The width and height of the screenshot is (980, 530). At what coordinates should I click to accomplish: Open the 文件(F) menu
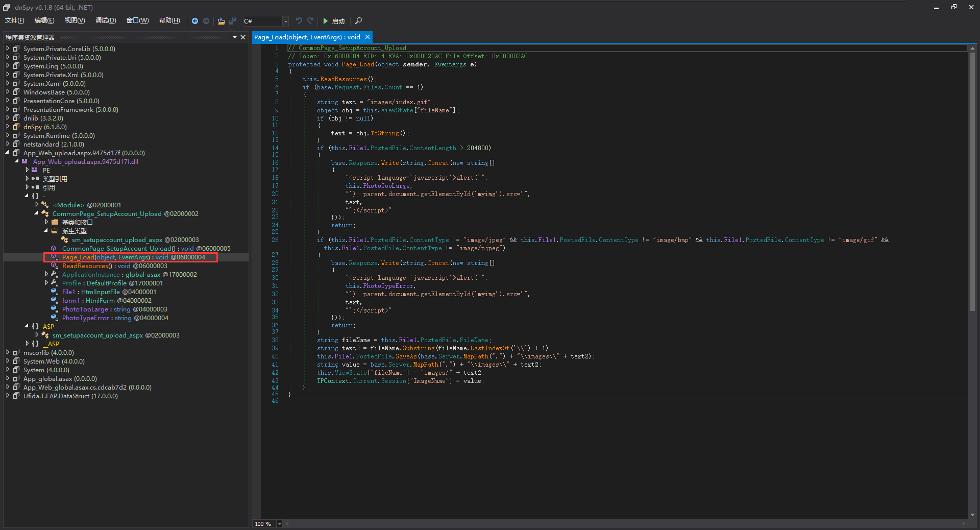15,20
